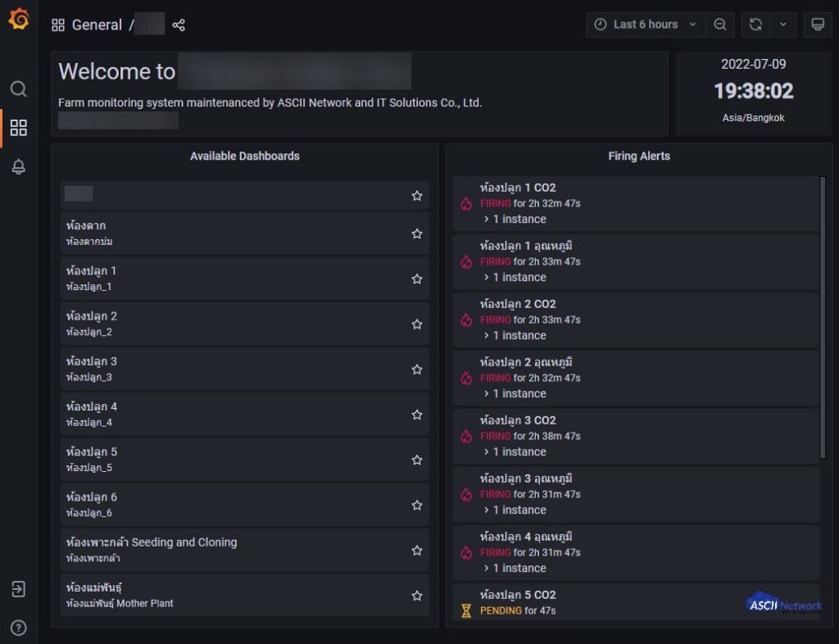The image size is (839, 644).
Task: Click the Grafana logo home icon
Action: click(18, 19)
